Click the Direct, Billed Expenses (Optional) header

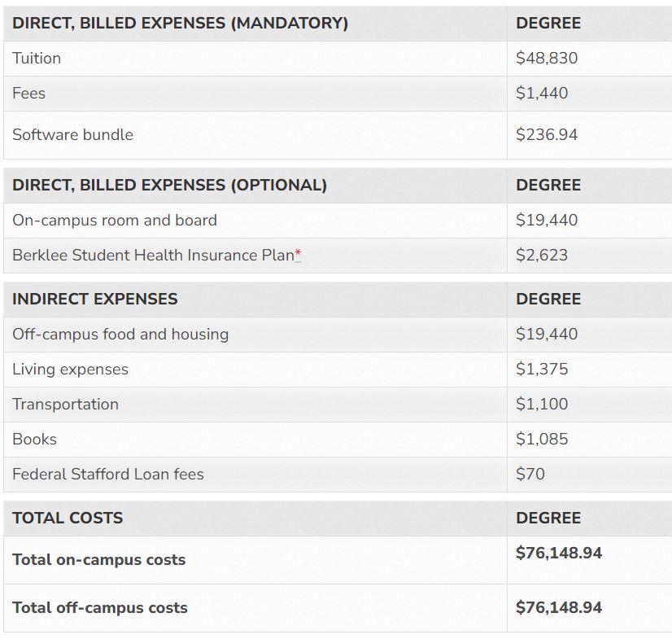tap(169, 186)
